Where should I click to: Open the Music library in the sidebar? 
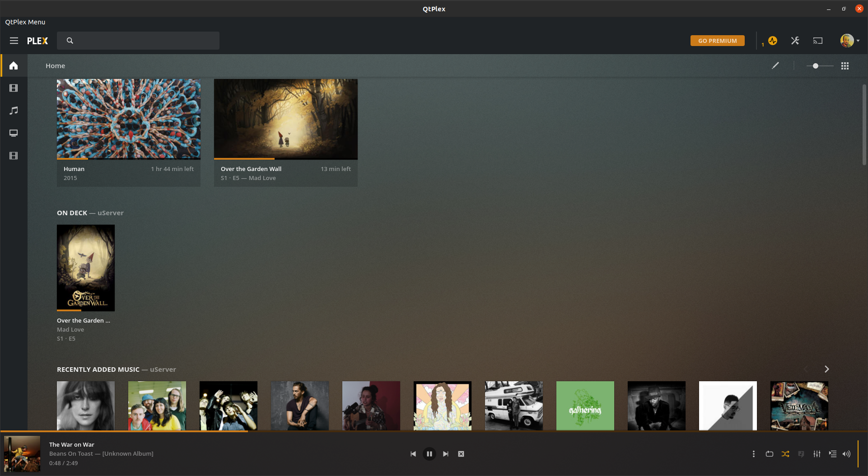14,111
